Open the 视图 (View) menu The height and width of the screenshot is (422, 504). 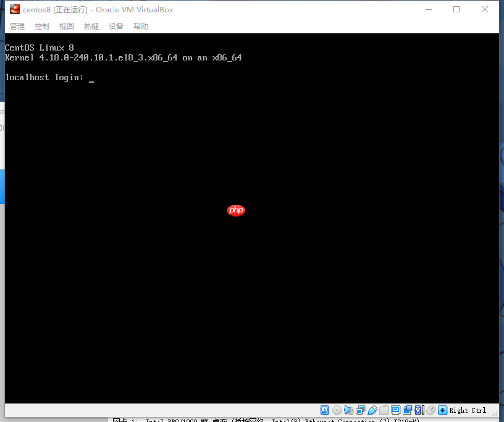(66, 26)
